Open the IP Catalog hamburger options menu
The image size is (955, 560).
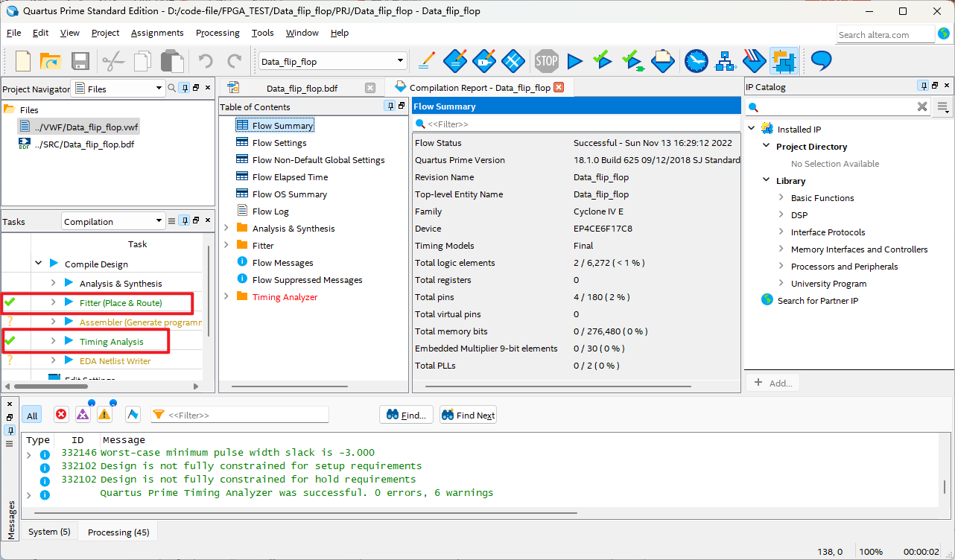pos(943,107)
